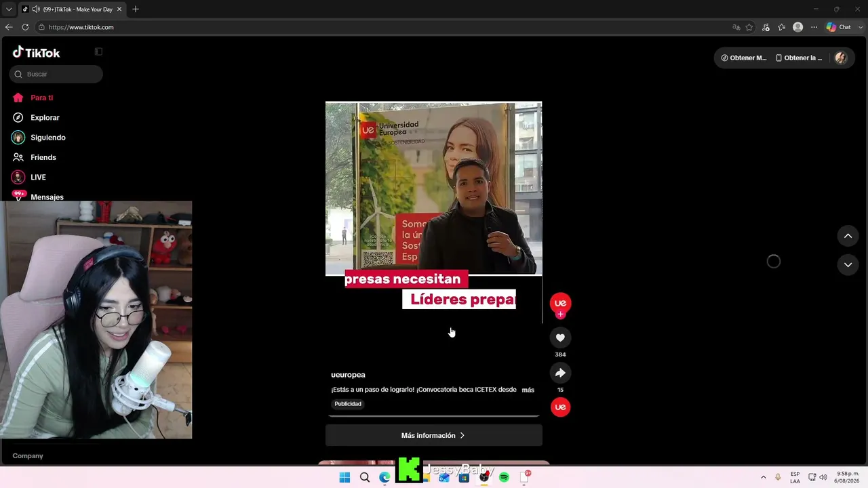Click the microphone icon in system tray
This screenshot has height=488, width=868.
click(x=778, y=477)
